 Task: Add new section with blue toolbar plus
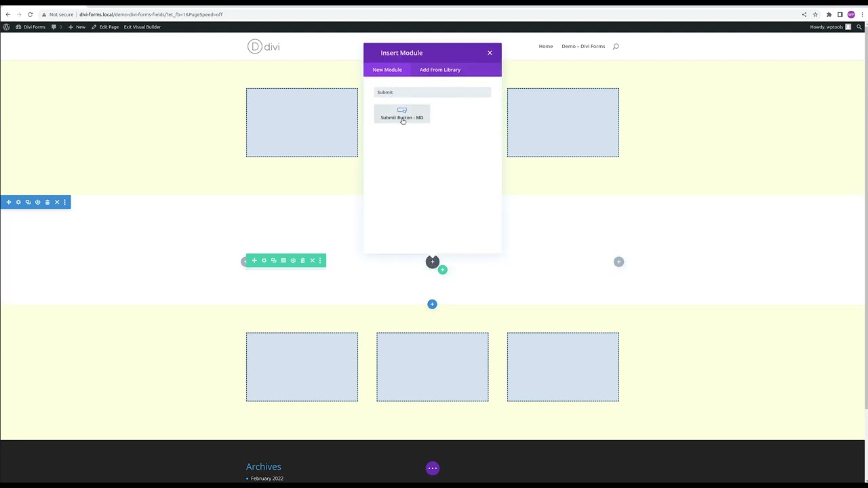point(9,202)
